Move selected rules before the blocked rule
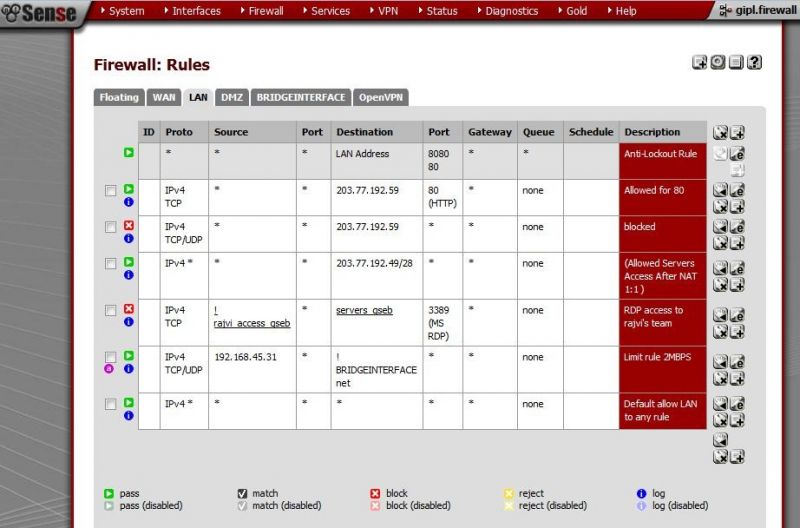Viewport: 800px width, 528px height. [x=720, y=227]
